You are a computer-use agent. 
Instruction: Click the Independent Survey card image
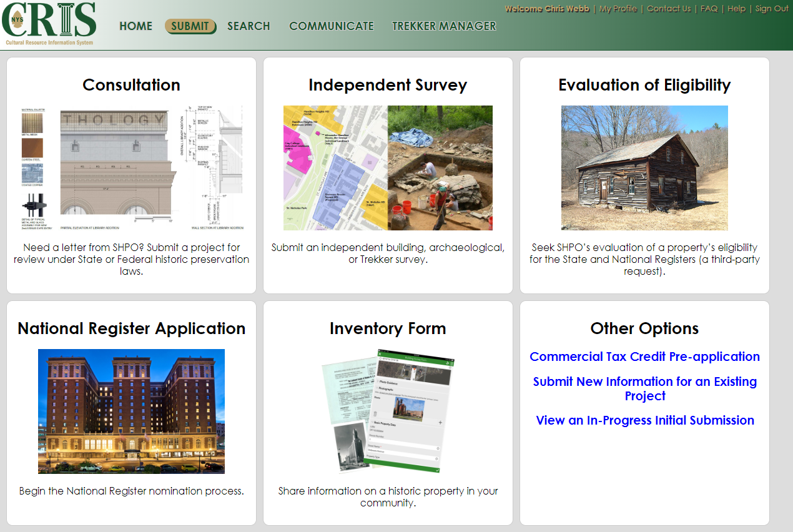[388, 167]
